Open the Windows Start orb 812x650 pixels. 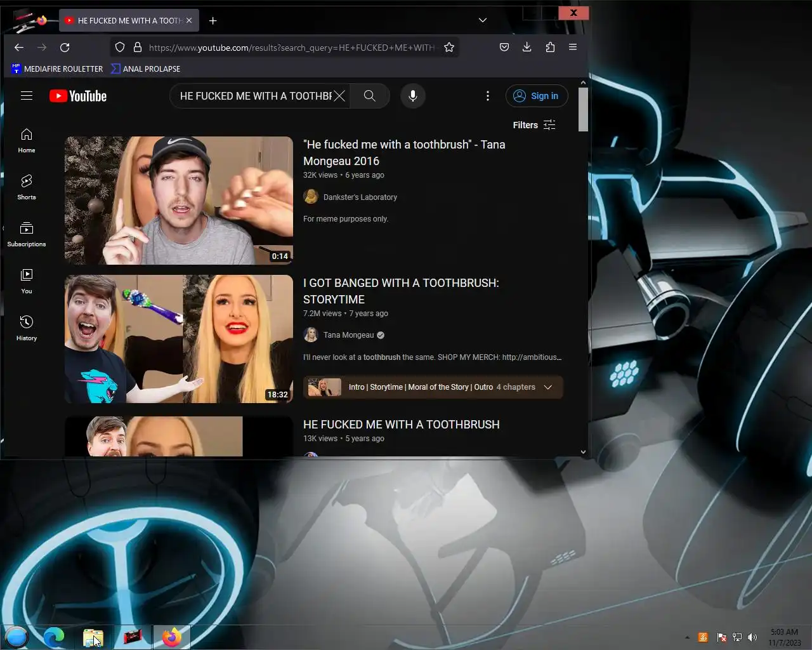click(x=17, y=637)
